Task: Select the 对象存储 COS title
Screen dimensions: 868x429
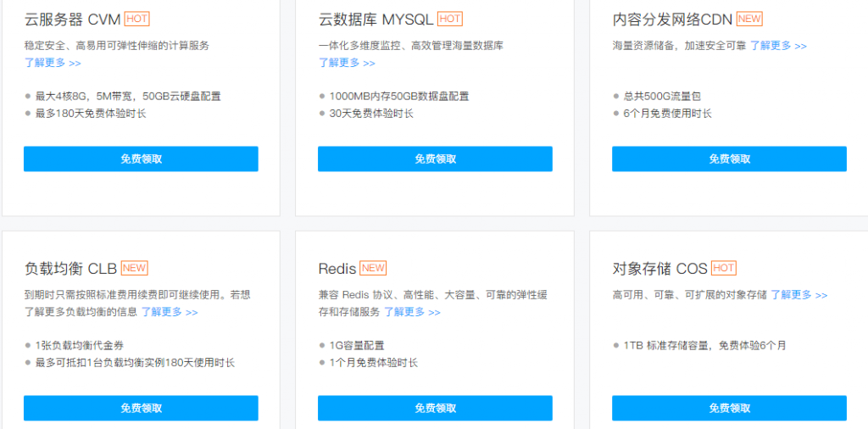Action: click(659, 269)
